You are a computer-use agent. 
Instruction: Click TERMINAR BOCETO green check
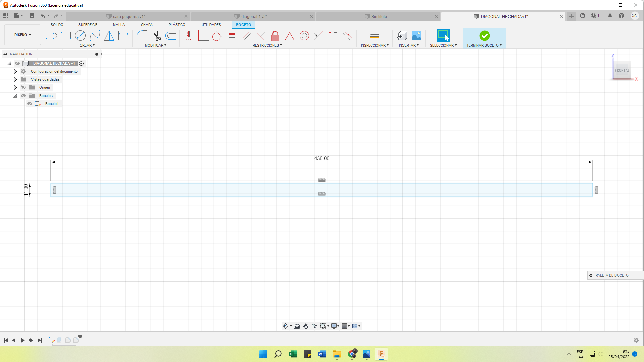tap(484, 36)
